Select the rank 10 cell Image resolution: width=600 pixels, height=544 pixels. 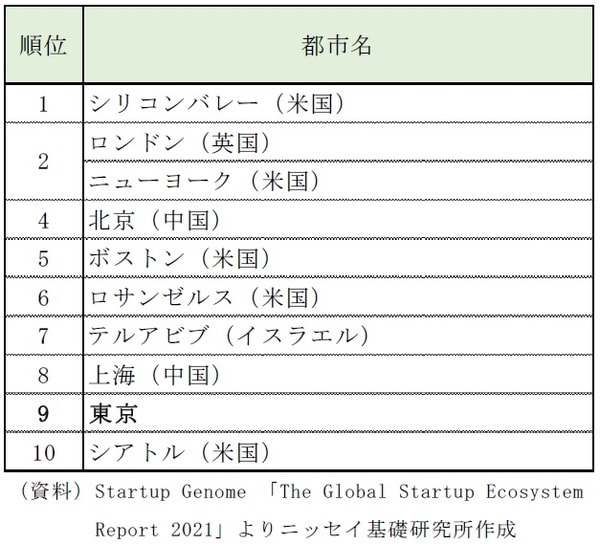(x=43, y=452)
